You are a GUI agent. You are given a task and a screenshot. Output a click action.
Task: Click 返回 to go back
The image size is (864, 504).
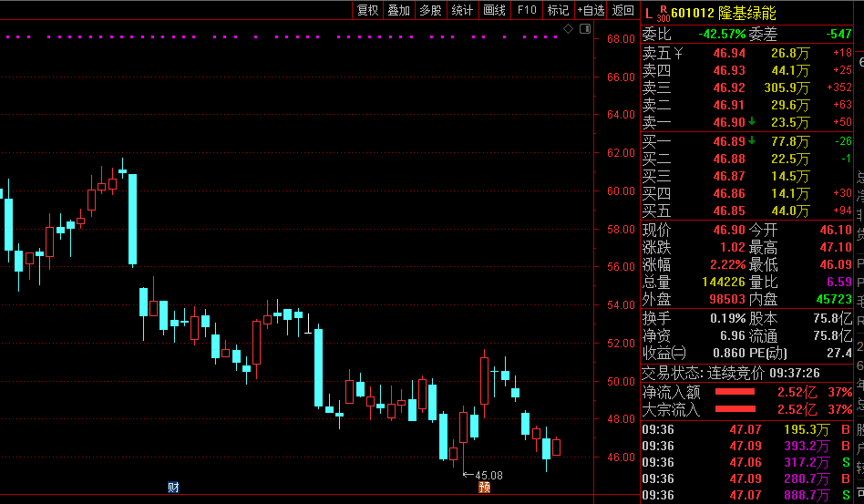[x=623, y=10]
